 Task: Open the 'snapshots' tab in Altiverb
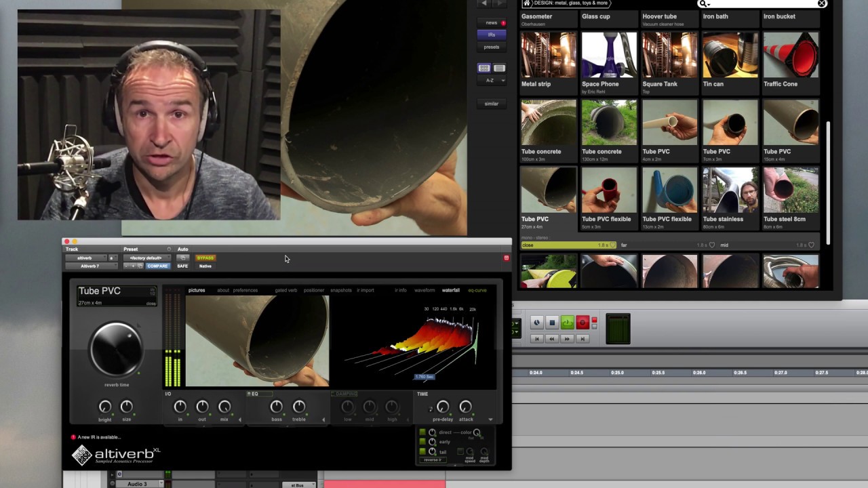pos(341,290)
